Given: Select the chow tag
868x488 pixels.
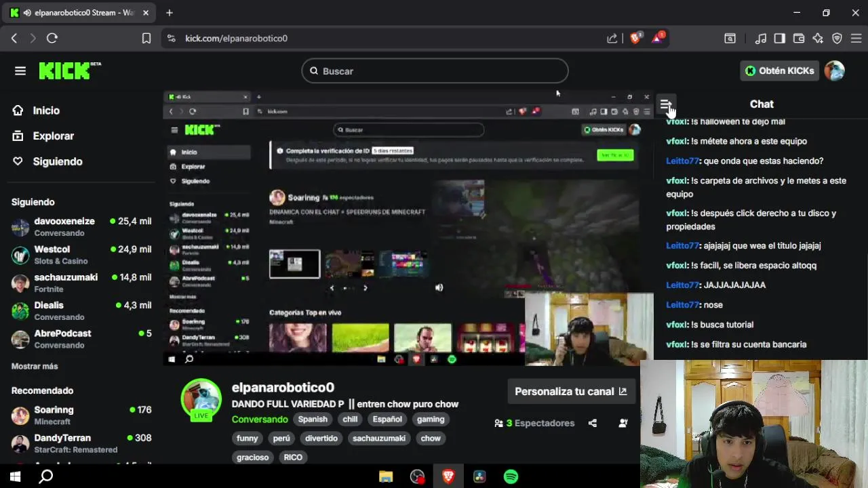Looking at the screenshot, I should [431, 439].
